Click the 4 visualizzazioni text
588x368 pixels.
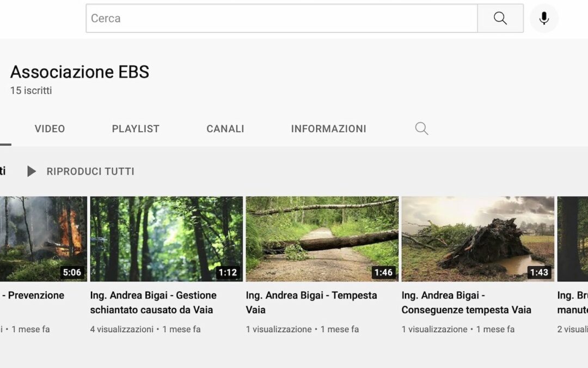122,329
